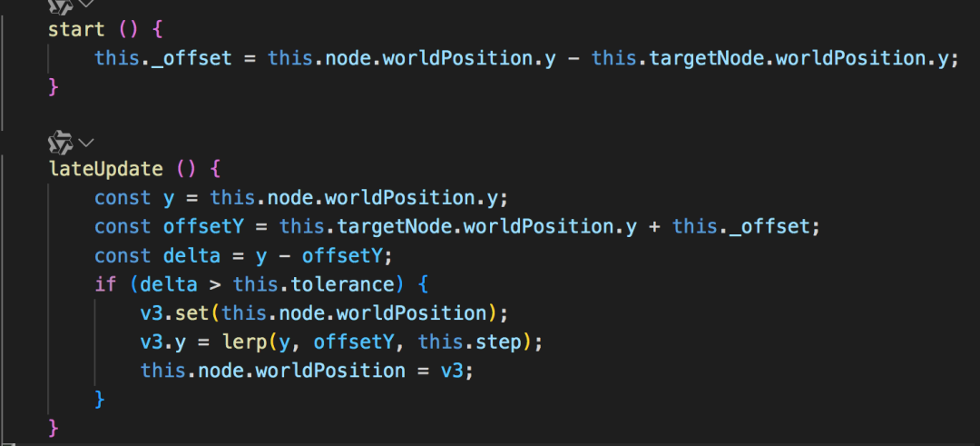Click the offsetY constant declaration name
The height and width of the screenshot is (446, 980).
coord(204,227)
